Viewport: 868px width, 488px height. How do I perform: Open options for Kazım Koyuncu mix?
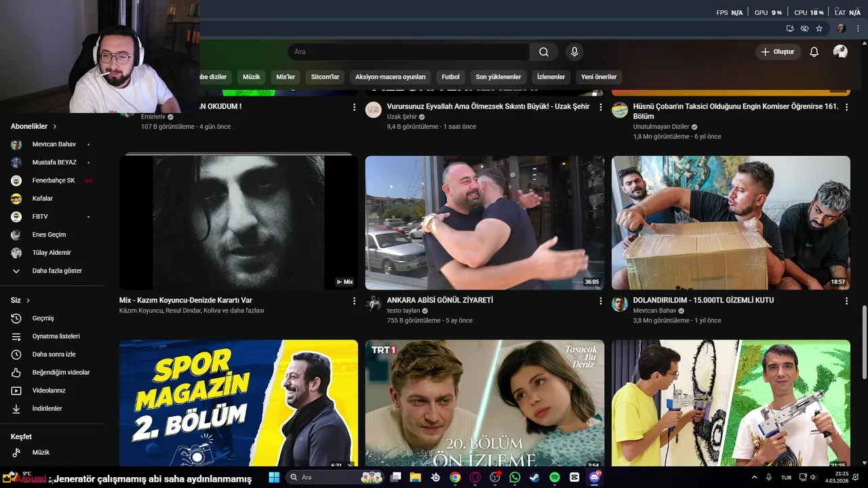[354, 301]
